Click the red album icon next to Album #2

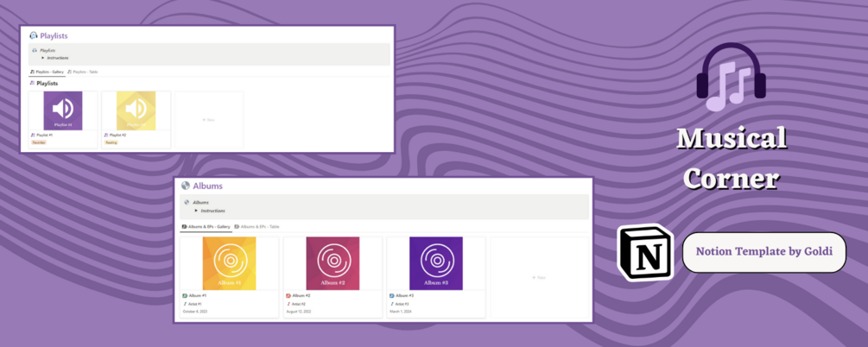pyautogui.click(x=288, y=296)
